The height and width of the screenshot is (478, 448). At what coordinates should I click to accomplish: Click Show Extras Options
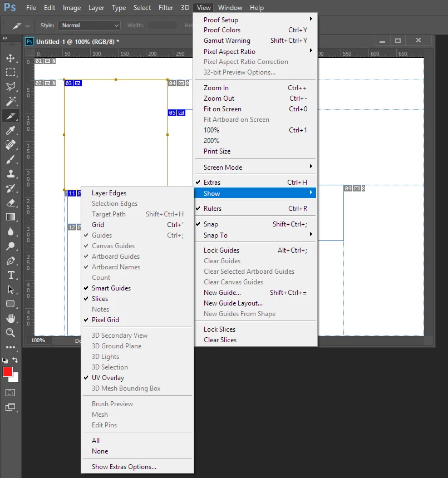point(137,467)
